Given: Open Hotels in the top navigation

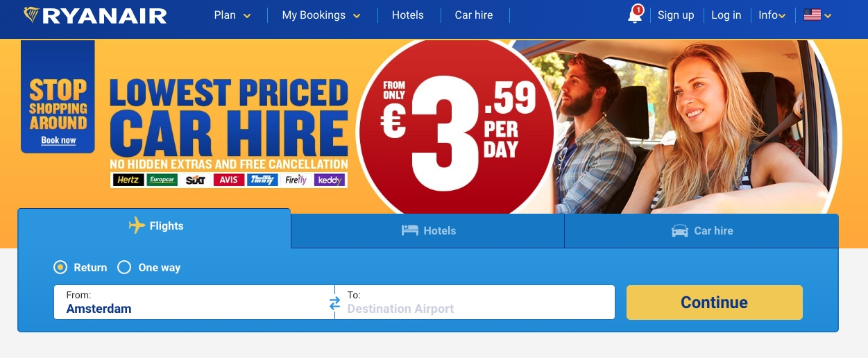Looking at the screenshot, I should click(x=407, y=15).
